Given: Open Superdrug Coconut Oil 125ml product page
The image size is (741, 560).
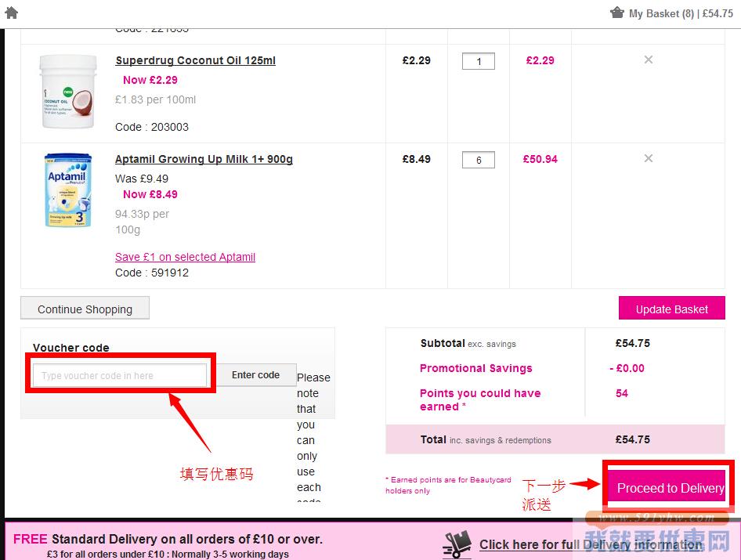Looking at the screenshot, I should pos(195,60).
